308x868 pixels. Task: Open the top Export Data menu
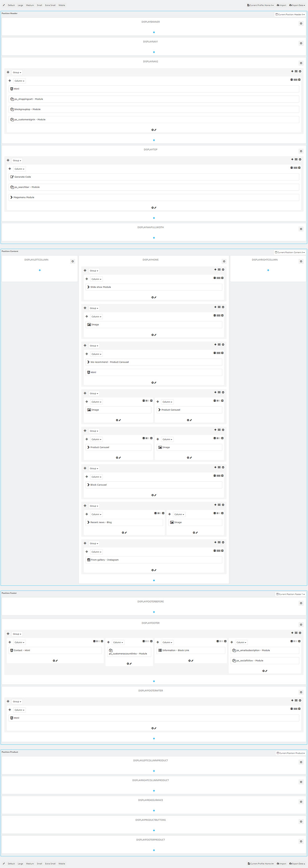pos(297,5)
